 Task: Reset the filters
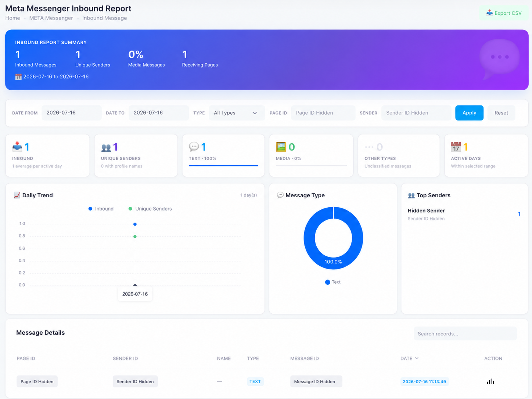coord(501,113)
